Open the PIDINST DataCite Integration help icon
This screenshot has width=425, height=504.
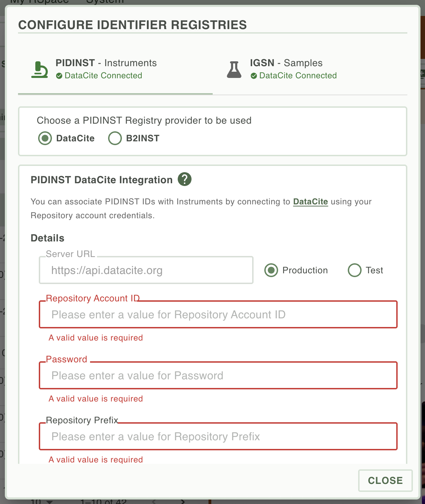pyautogui.click(x=185, y=179)
